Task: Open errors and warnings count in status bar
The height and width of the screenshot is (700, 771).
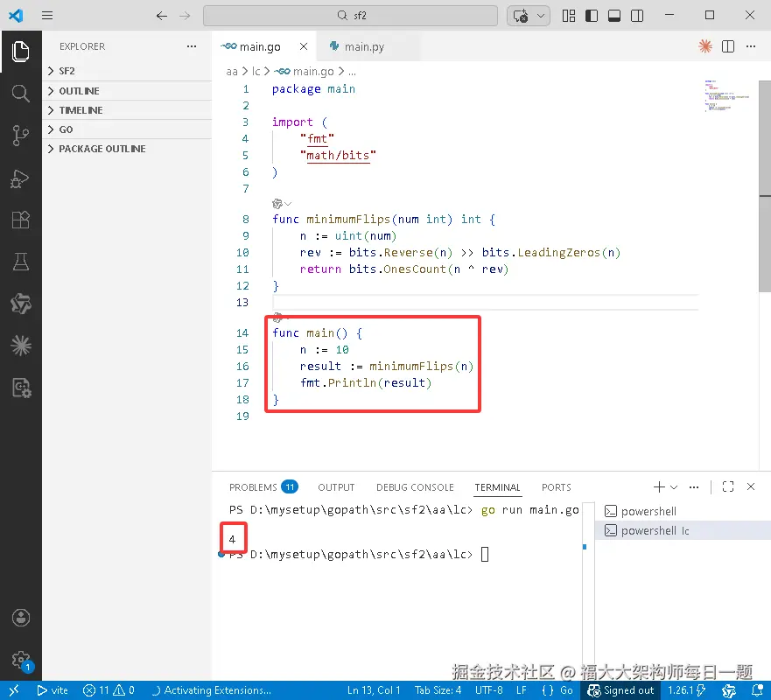Action: [109, 690]
